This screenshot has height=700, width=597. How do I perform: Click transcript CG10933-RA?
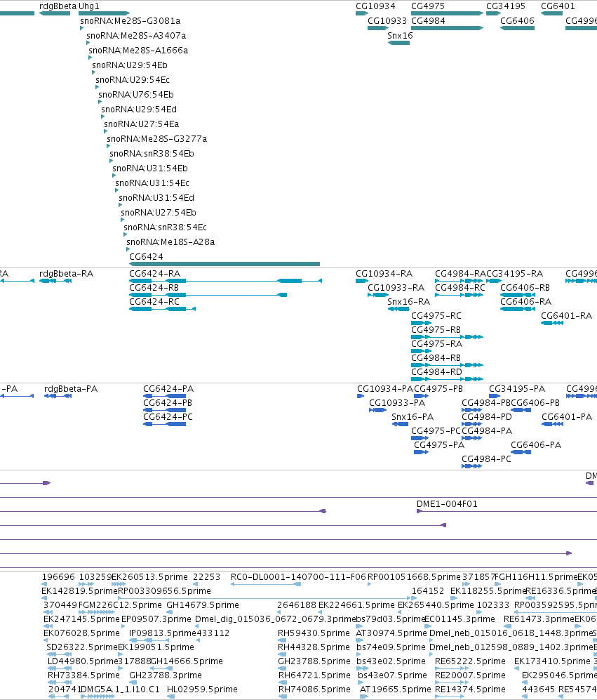pyautogui.click(x=378, y=295)
